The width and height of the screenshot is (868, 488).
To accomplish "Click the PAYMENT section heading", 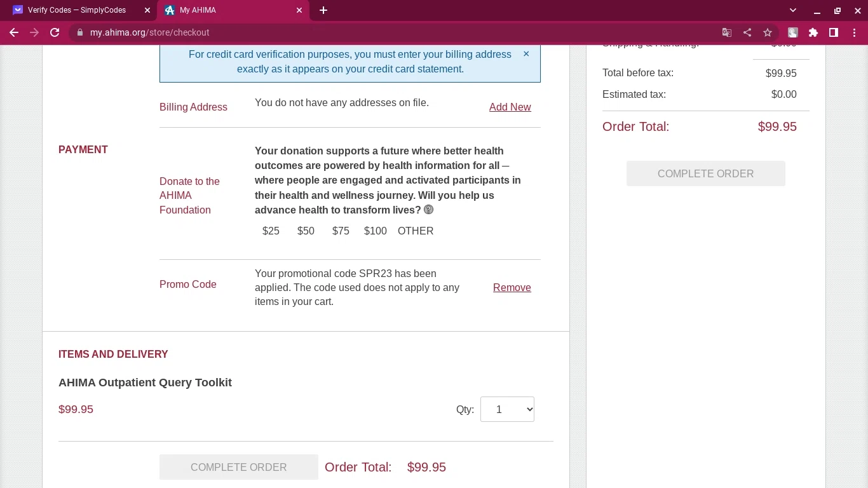I will (83, 149).
